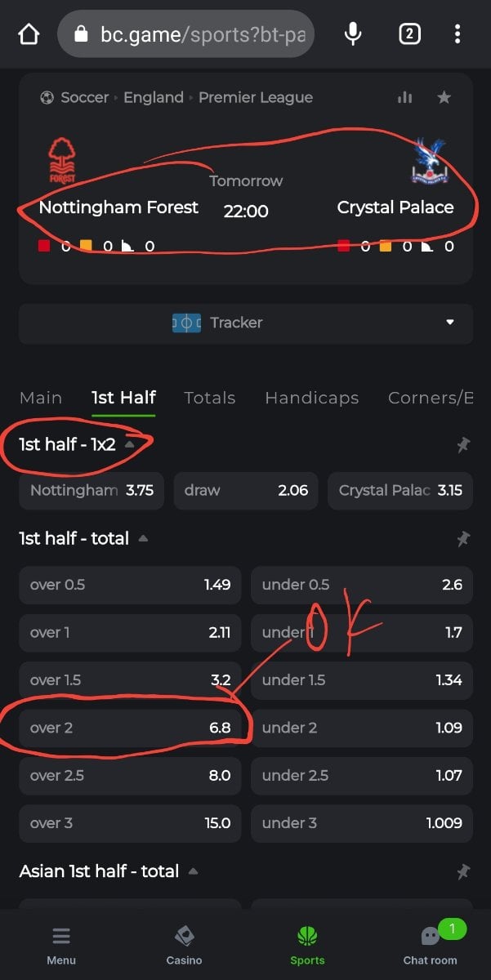Open the browser three-dot menu
This screenshot has width=491, height=980.
(x=458, y=34)
